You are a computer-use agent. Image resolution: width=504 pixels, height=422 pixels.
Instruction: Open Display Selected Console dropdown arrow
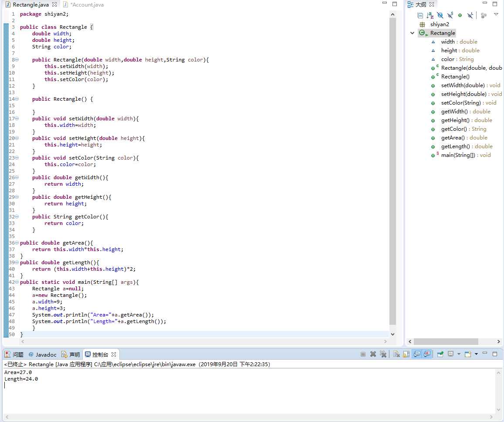(x=459, y=354)
